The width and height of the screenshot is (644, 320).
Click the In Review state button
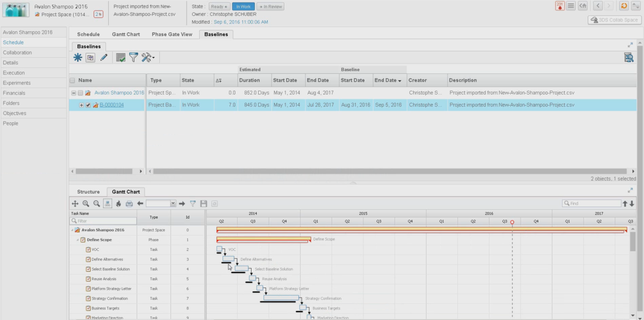(270, 7)
